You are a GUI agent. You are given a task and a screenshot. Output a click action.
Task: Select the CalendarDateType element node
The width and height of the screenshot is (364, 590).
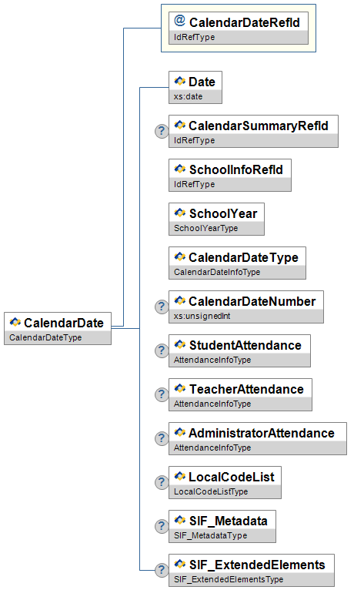237,263
